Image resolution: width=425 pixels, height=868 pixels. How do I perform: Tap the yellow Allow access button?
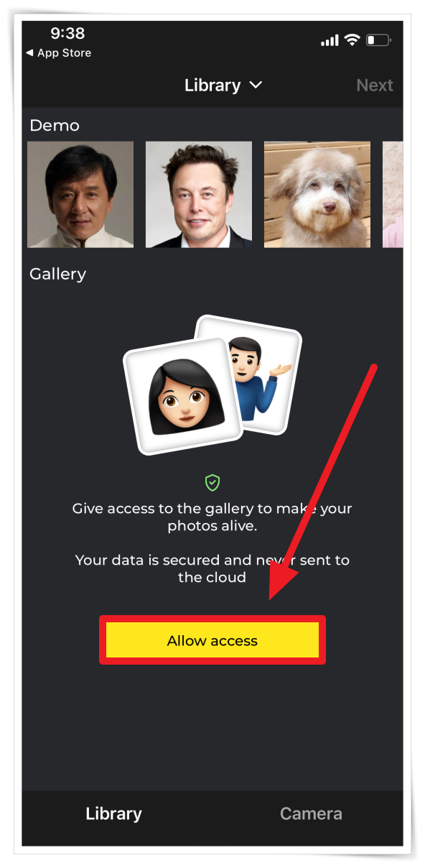point(212,640)
